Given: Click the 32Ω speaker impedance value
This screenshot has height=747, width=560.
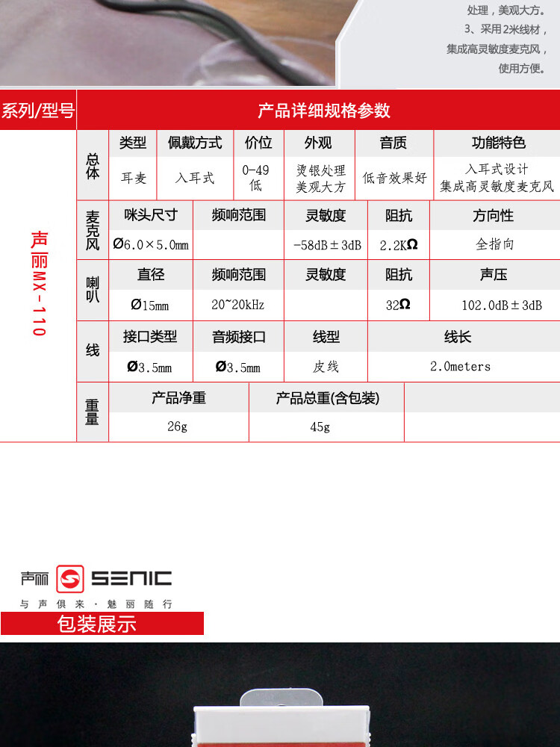Looking at the screenshot, I should click(399, 305).
